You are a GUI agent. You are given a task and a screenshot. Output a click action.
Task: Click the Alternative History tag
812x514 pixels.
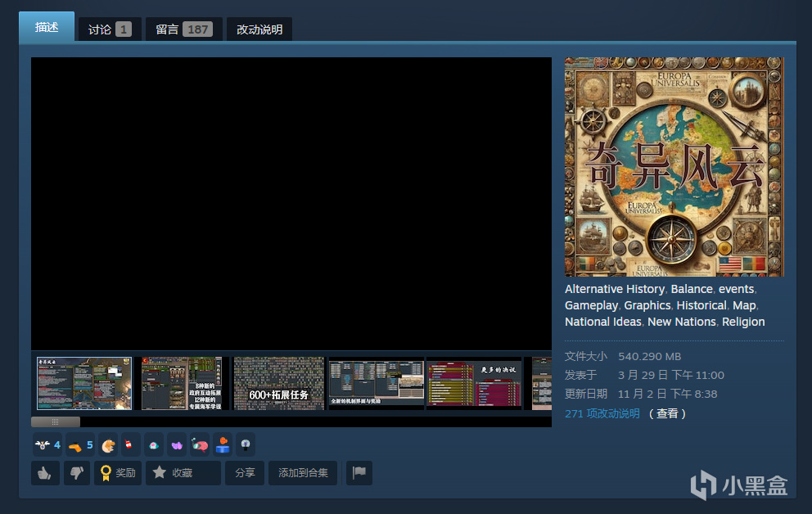615,289
